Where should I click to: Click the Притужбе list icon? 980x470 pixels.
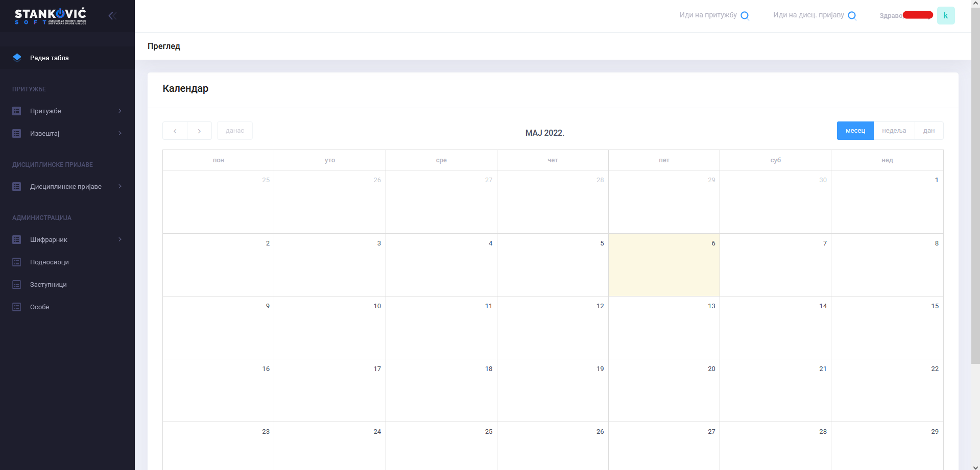tap(17, 111)
